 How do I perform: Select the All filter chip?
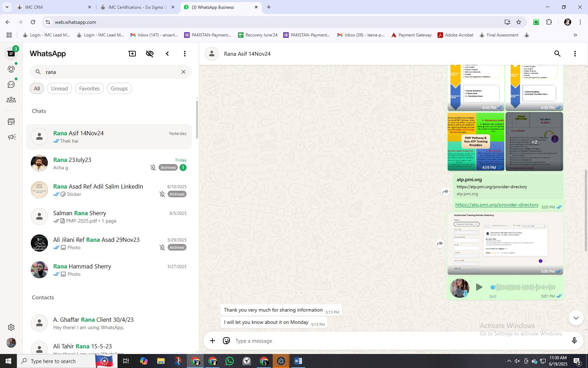(37, 89)
